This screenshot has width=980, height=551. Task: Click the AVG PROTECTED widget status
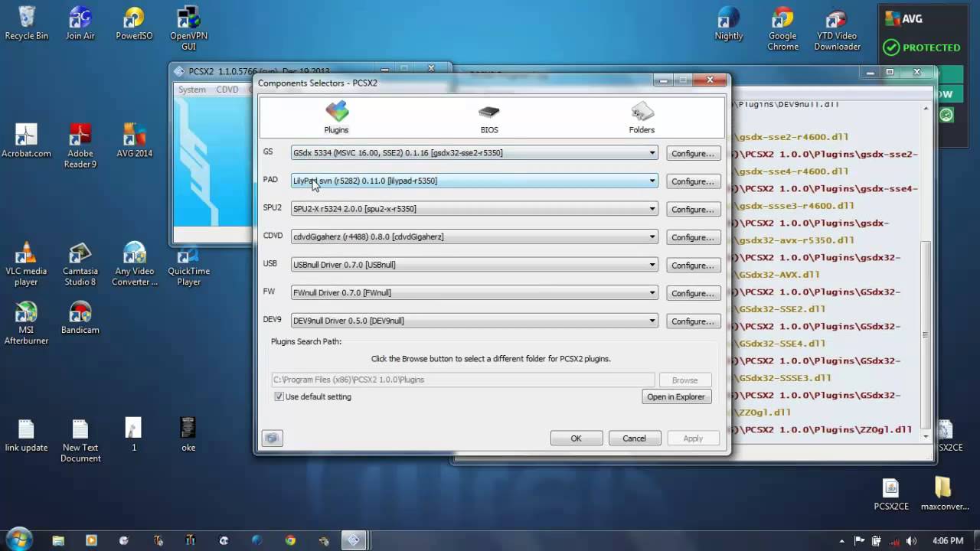click(922, 47)
